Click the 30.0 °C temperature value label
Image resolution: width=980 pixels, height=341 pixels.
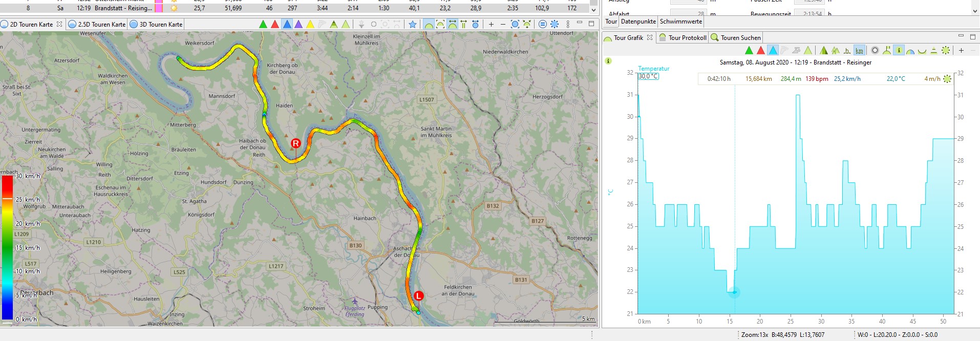648,76
